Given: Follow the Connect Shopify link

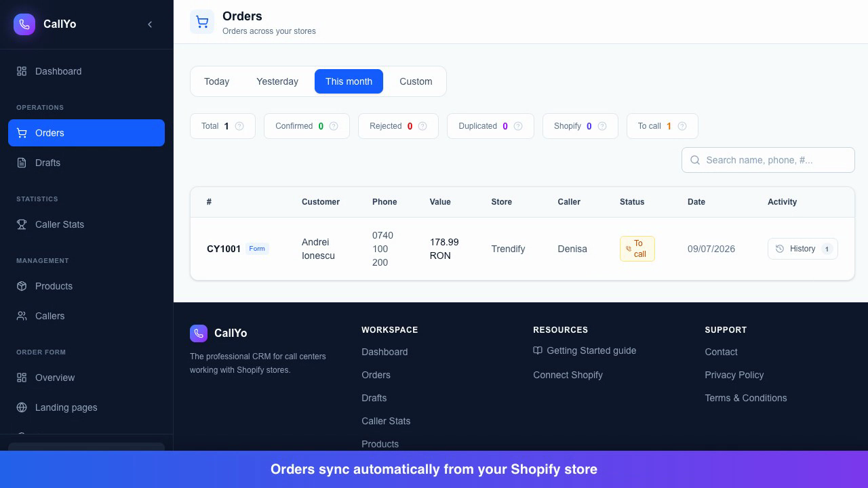Looking at the screenshot, I should 568,375.
